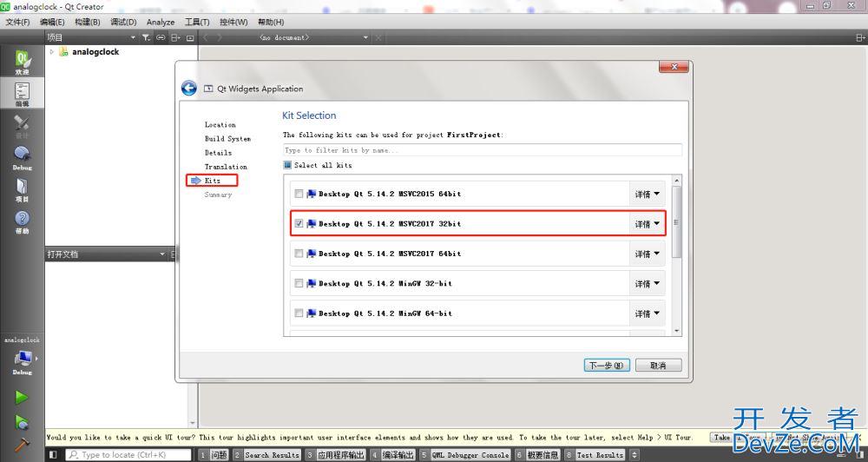Open the 工具(T) menu
Image resolution: width=868 pixels, height=462 pixels.
[197, 22]
